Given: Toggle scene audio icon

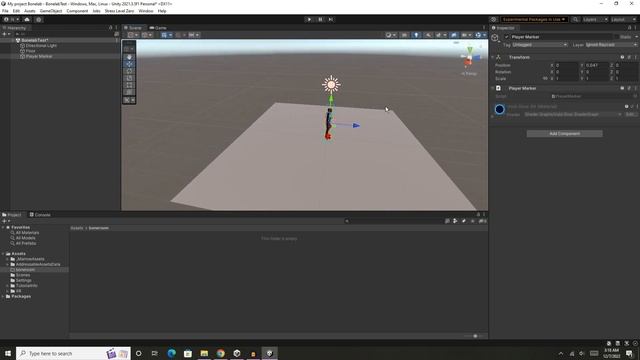Looking at the screenshot, I should point(428,35).
